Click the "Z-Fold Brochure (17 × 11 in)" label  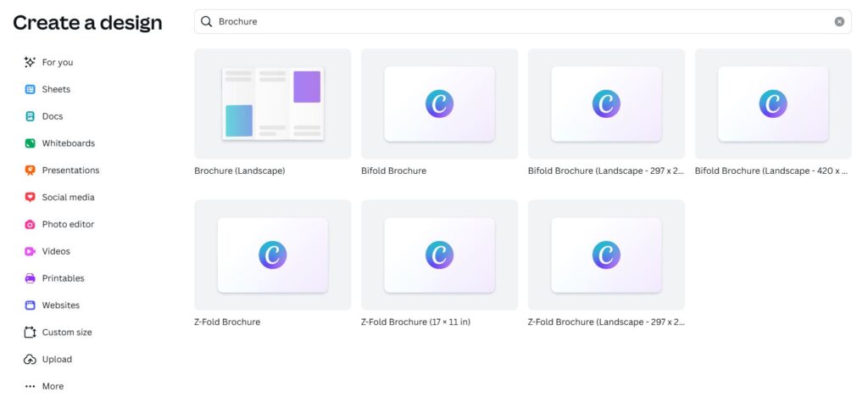click(x=415, y=322)
